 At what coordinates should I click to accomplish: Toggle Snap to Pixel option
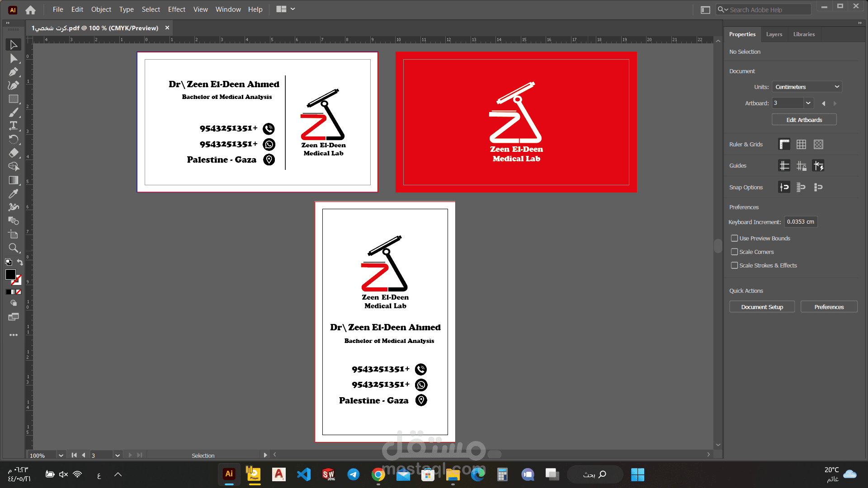point(818,187)
